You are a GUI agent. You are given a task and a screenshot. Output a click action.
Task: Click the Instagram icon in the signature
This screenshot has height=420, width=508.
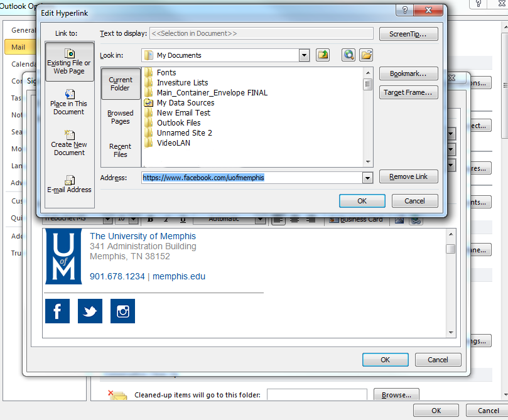[122, 311]
